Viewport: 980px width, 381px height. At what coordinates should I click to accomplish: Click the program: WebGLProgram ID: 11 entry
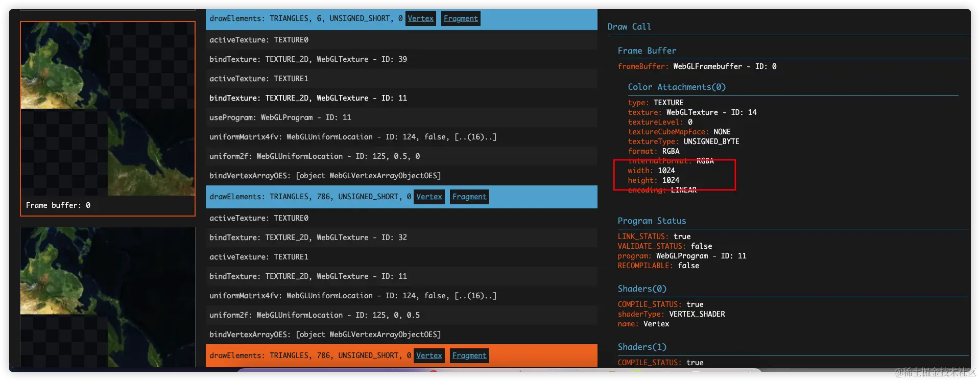pyautogui.click(x=682, y=256)
